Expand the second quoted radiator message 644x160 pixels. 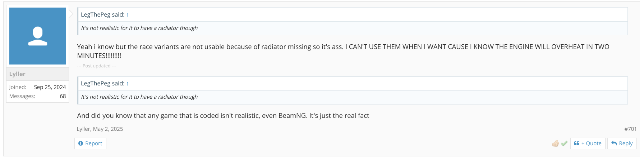click(139, 97)
